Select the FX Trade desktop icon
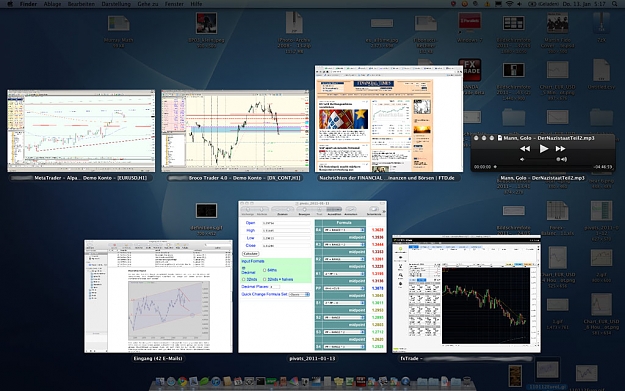This screenshot has width=625, height=391. click(x=470, y=70)
